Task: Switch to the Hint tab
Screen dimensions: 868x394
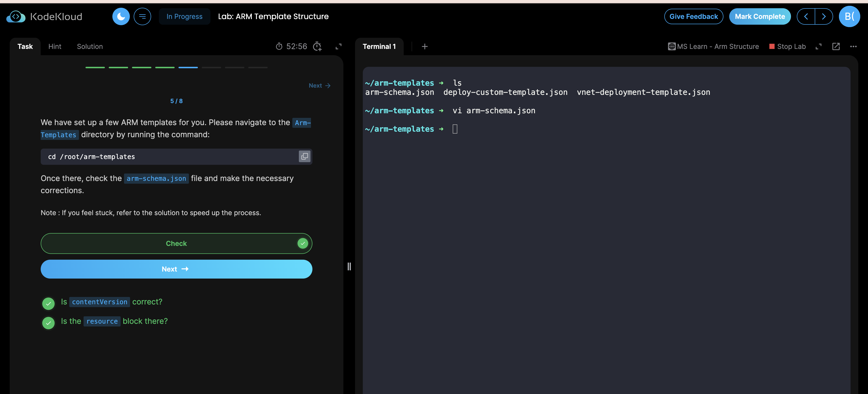Action: point(54,46)
